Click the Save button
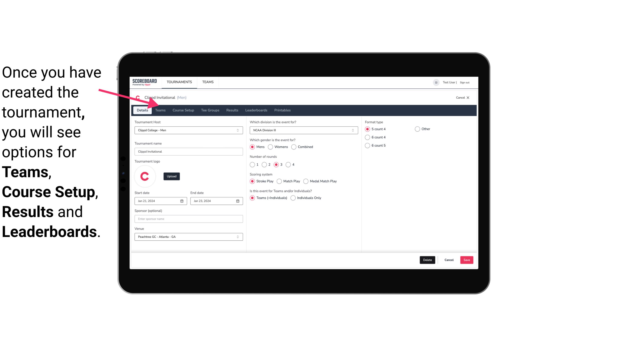644x346 pixels. point(466,260)
